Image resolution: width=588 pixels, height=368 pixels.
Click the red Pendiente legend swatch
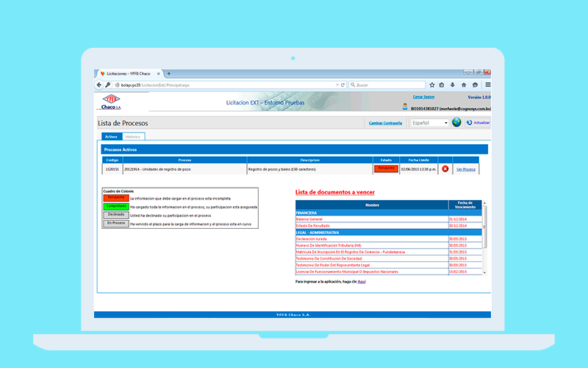116,198
